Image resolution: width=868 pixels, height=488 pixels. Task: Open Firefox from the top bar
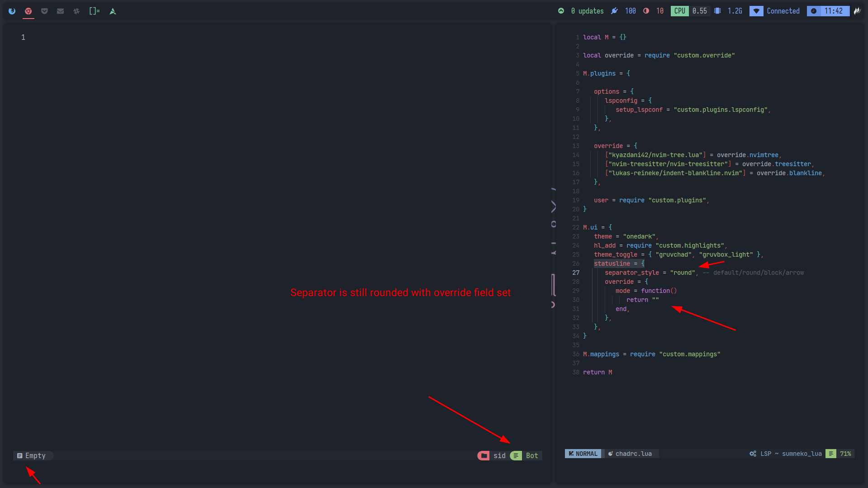[x=12, y=11]
